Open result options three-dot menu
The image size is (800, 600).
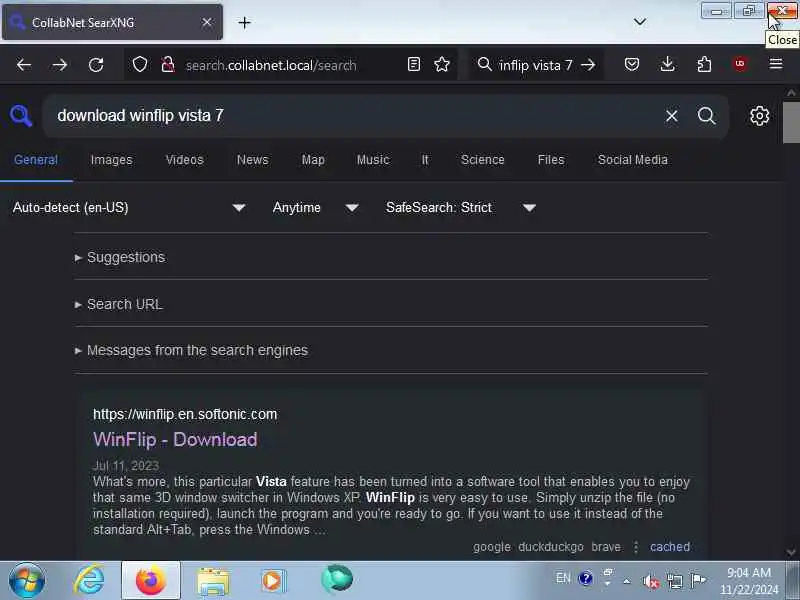(636, 547)
